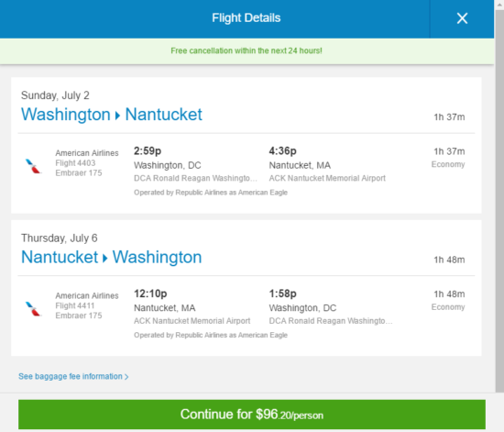The image size is (504, 432).
Task: Click American Airlines logo for Flight 4403
Action: 33,166
